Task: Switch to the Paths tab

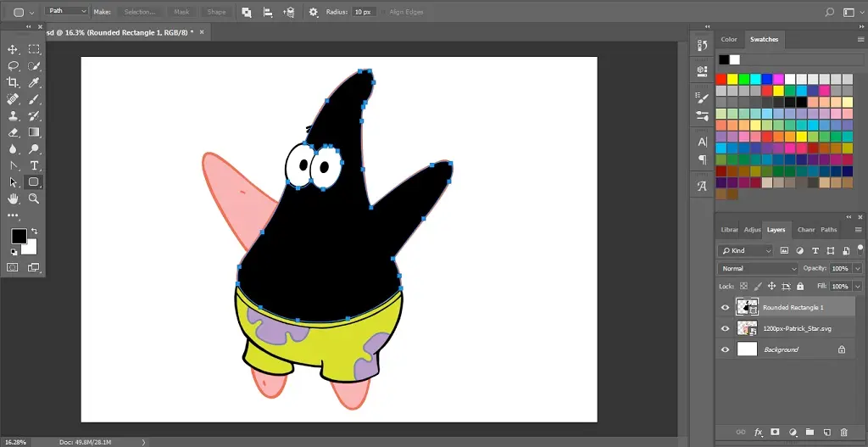Action: click(829, 229)
